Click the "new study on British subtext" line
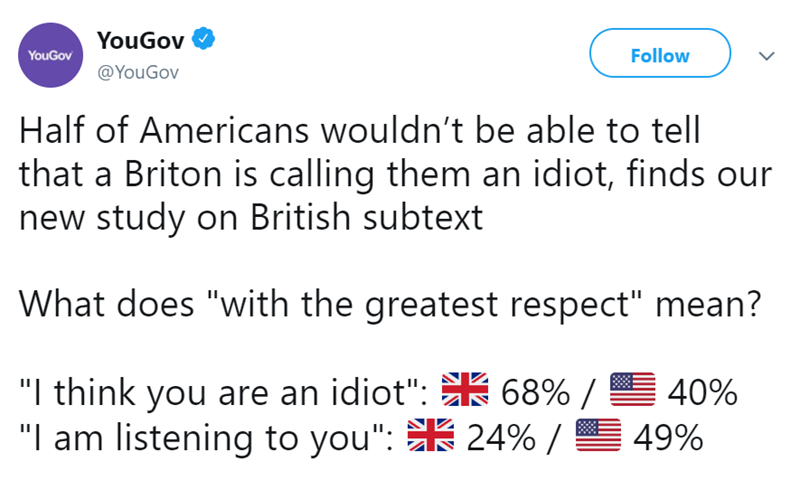800x490 pixels. pos(251,218)
